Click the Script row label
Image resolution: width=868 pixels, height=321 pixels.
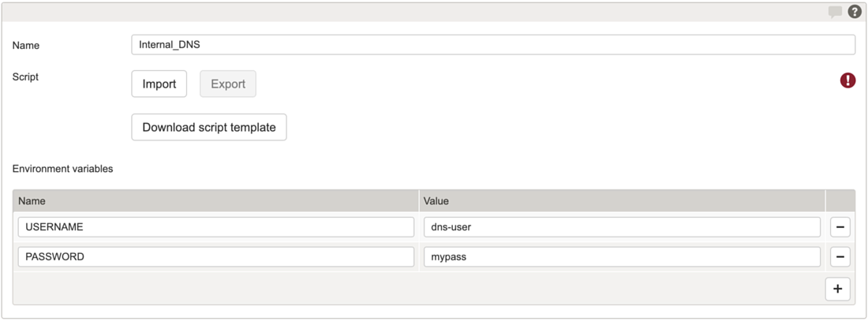25,77
